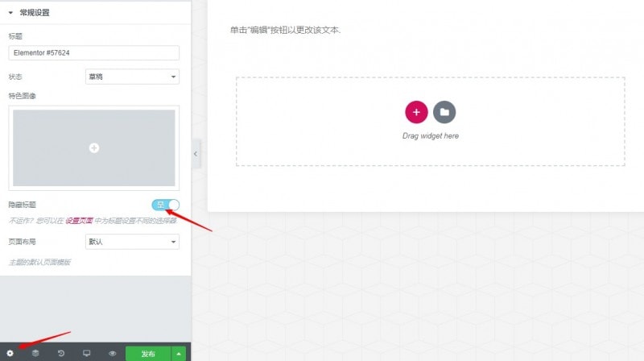Follow the 设置页面 link

pyautogui.click(x=79, y=219)
